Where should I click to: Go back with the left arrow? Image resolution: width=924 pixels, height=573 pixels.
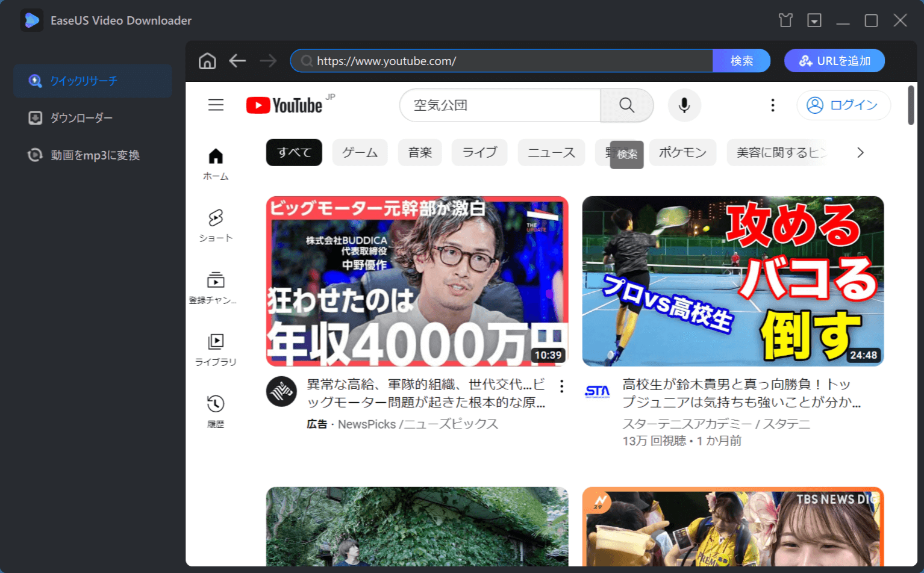[237, 61]
